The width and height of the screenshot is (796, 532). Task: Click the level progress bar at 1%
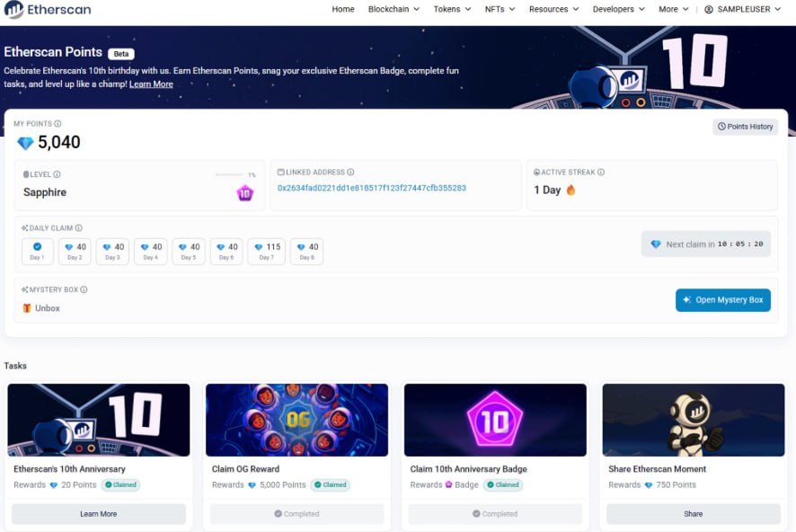tap(229, 174)
